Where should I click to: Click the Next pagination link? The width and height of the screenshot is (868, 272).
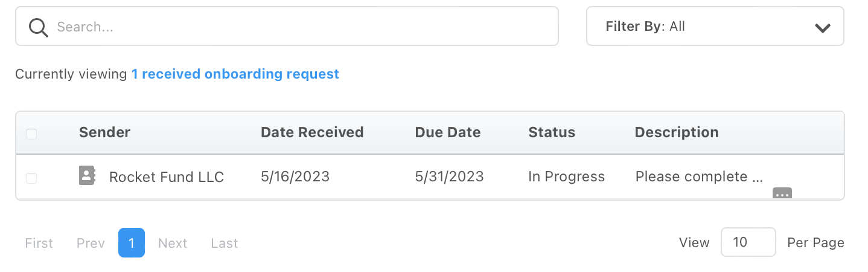click(x=173, y=243)
